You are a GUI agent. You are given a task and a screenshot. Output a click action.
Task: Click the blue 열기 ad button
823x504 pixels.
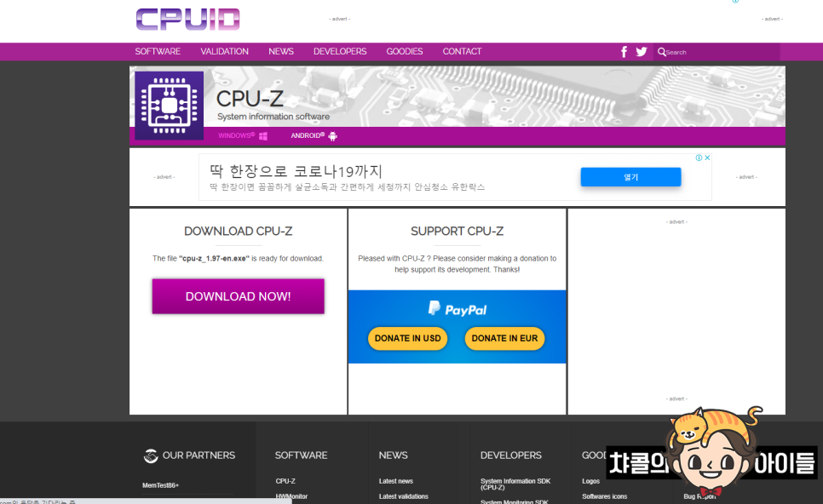pos(631,177)
